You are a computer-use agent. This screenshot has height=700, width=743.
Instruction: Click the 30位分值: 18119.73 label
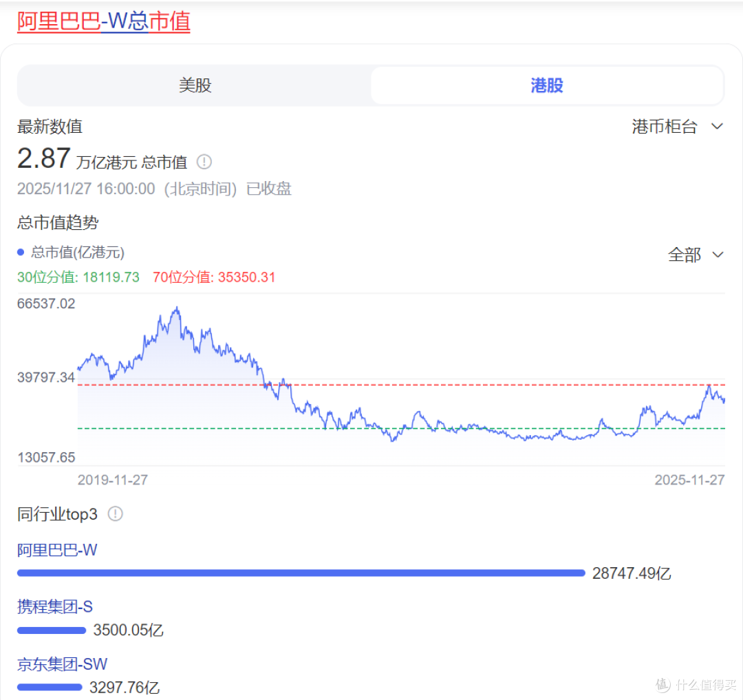78,277
